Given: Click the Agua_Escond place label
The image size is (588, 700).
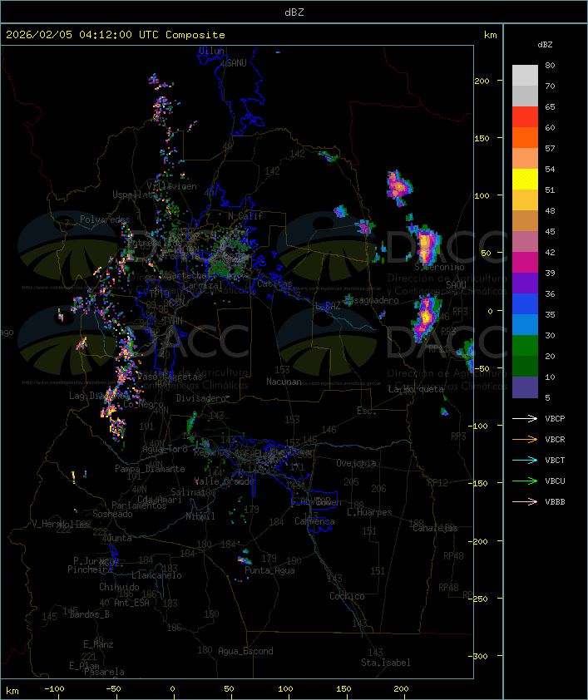Looking at the screenshot, I should [245, 651].
